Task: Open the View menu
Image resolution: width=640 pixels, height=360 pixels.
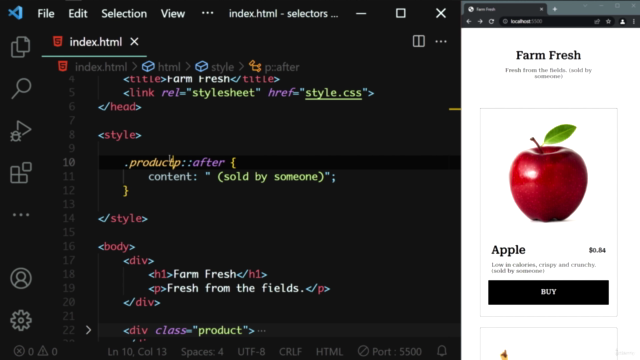Action: tap(173, 13)
